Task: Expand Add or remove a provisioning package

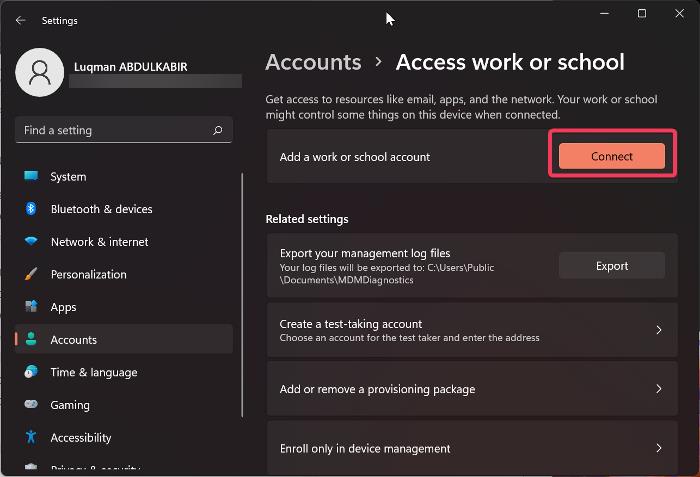Action: 658,389
